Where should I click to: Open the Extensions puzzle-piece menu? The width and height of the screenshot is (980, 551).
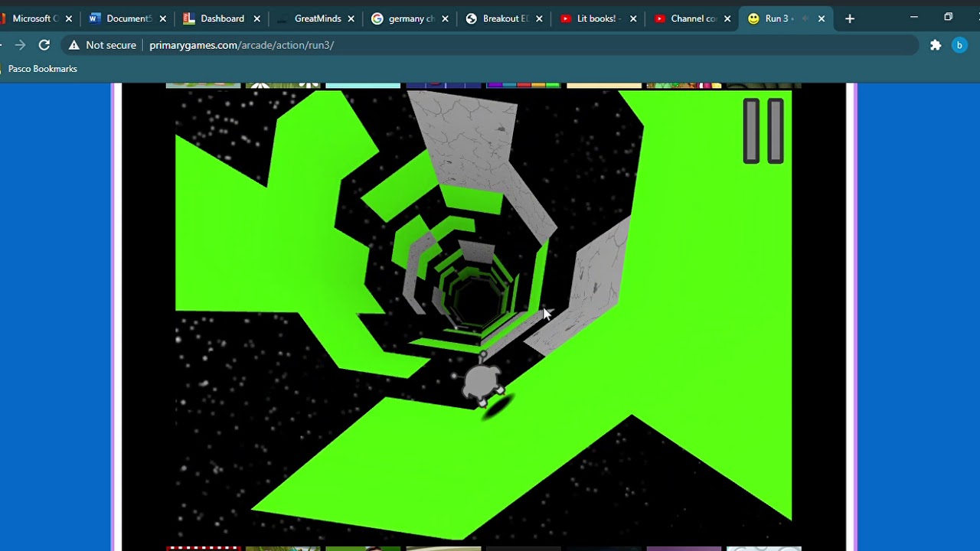pyautogui.click(x=936, y=45)
